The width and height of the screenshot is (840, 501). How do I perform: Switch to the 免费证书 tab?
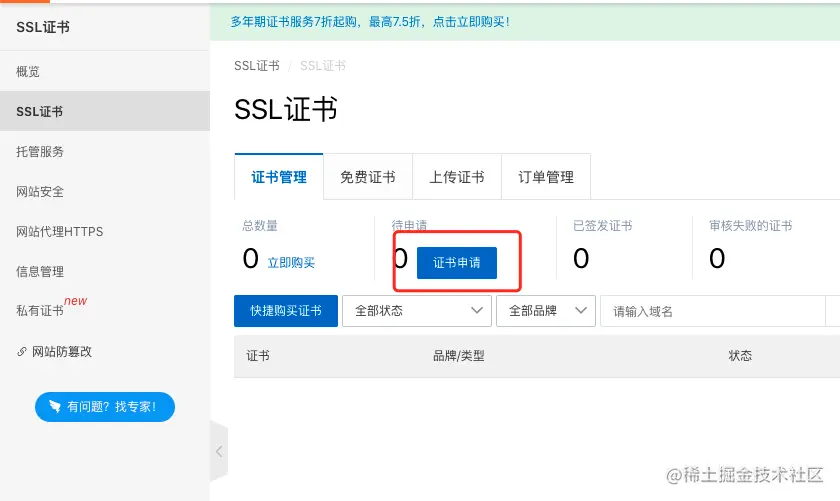368,177
